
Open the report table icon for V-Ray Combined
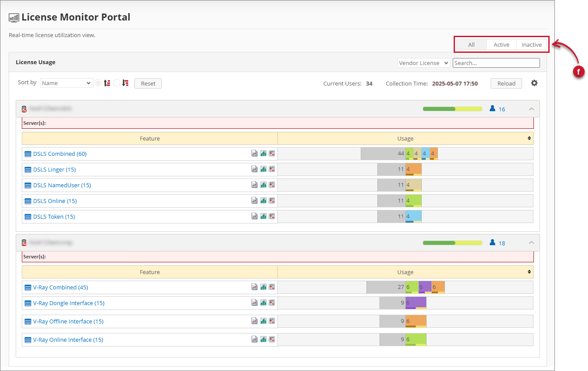pos(272,287)
